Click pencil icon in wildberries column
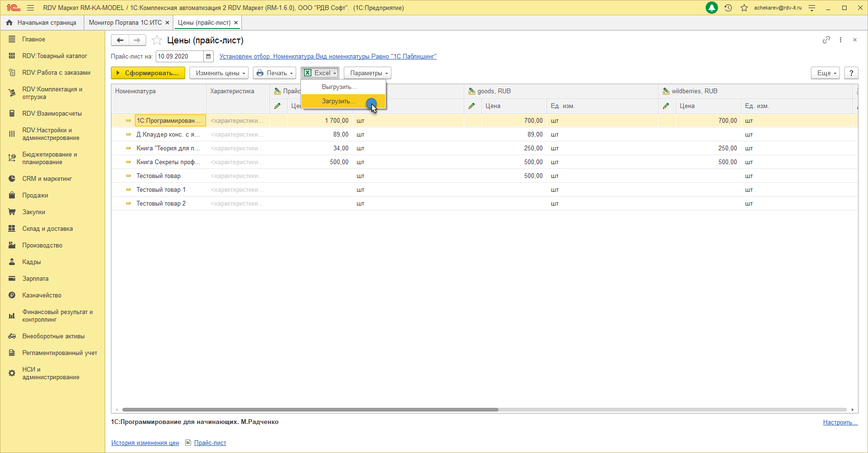This screenshot has height=453, width=868. pyautogui.click(x=666, y=106)
